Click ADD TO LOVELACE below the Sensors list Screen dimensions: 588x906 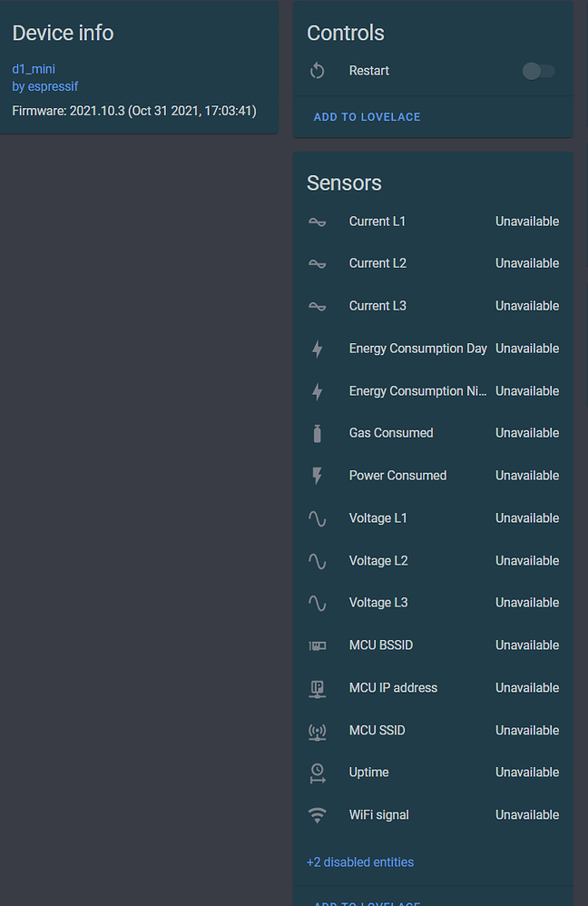(367, 903)
